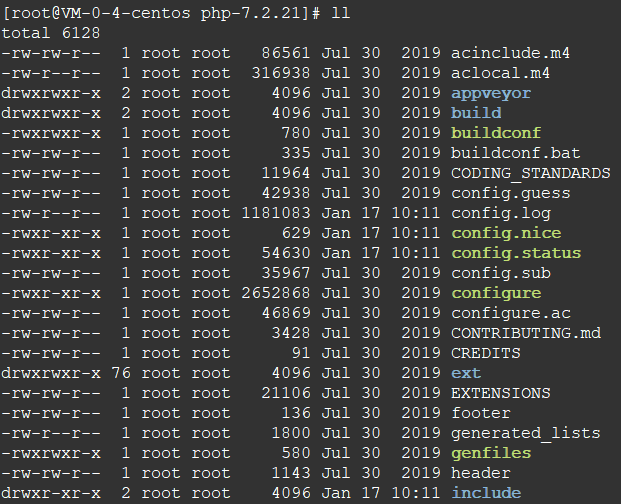Click the file name aclocal.m4
Screen dimensions: 621x504
coord(500,73)
